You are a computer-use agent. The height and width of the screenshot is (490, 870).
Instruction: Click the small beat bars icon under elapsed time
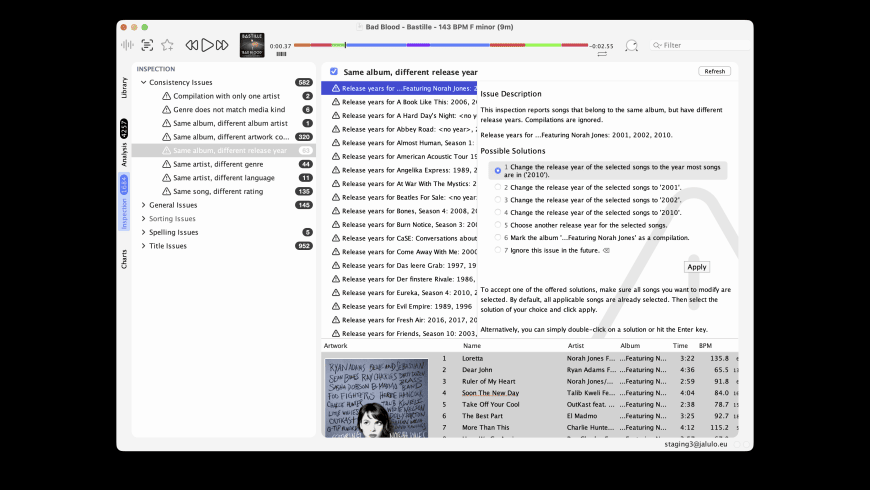(x=281, y=54)
